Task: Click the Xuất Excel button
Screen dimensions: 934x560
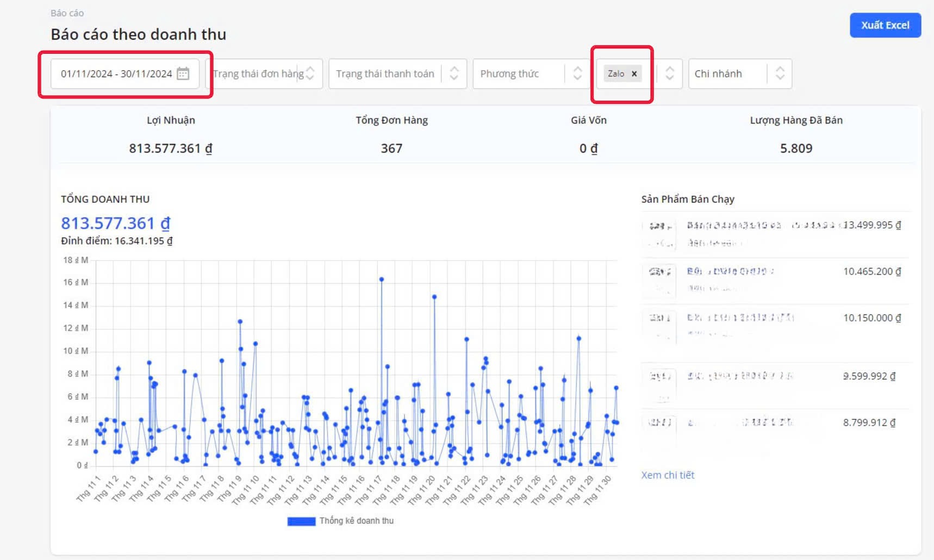Action: pos(885,25)
